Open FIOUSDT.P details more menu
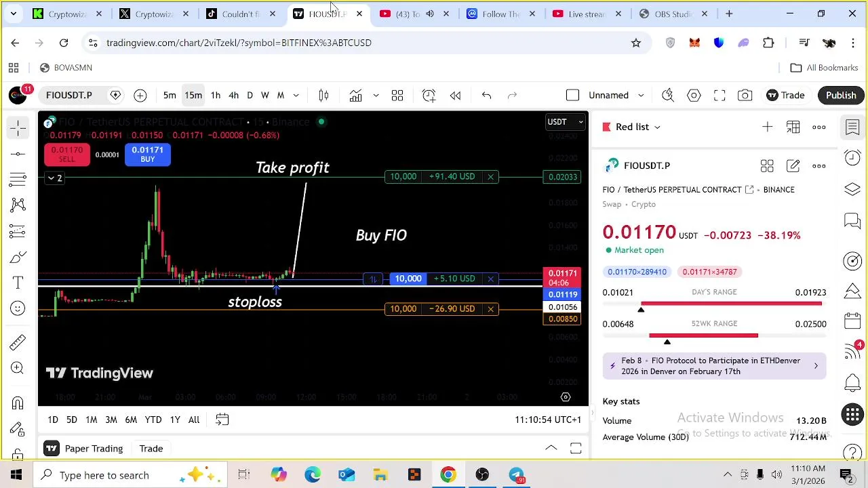The height and width of the screenshot is (488, 868). (x=819, y=166)
